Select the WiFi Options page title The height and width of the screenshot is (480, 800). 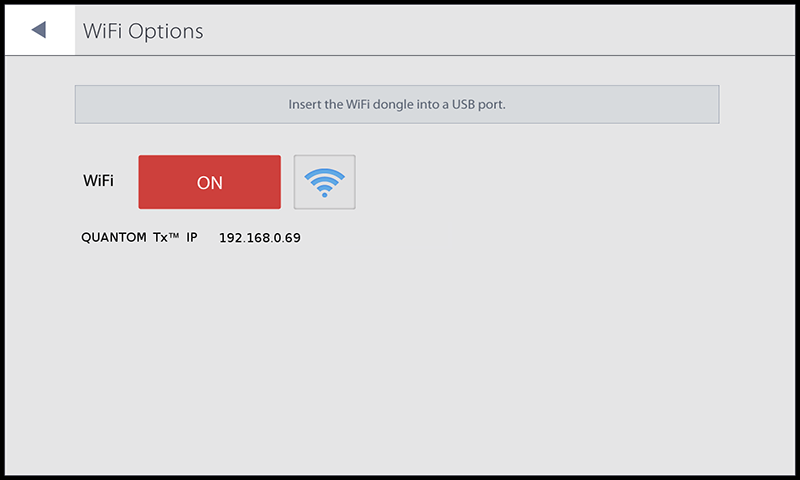(x=143, y=31)
